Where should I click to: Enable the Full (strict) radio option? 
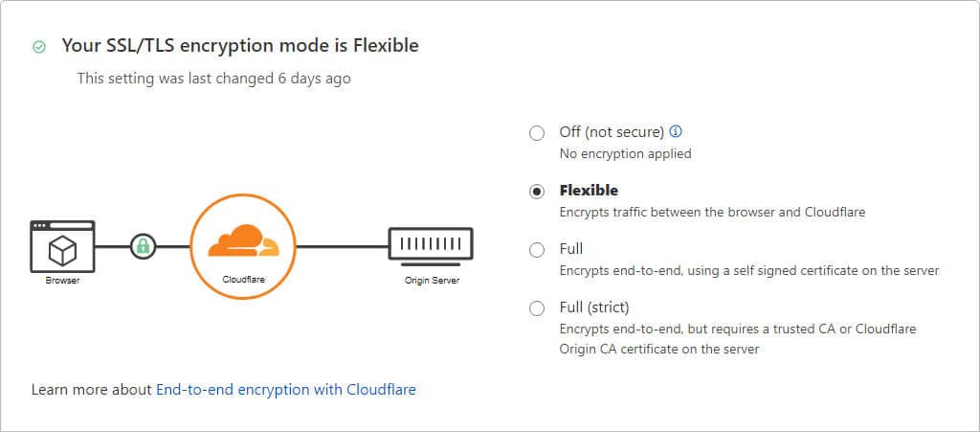(x=537, y=308)
